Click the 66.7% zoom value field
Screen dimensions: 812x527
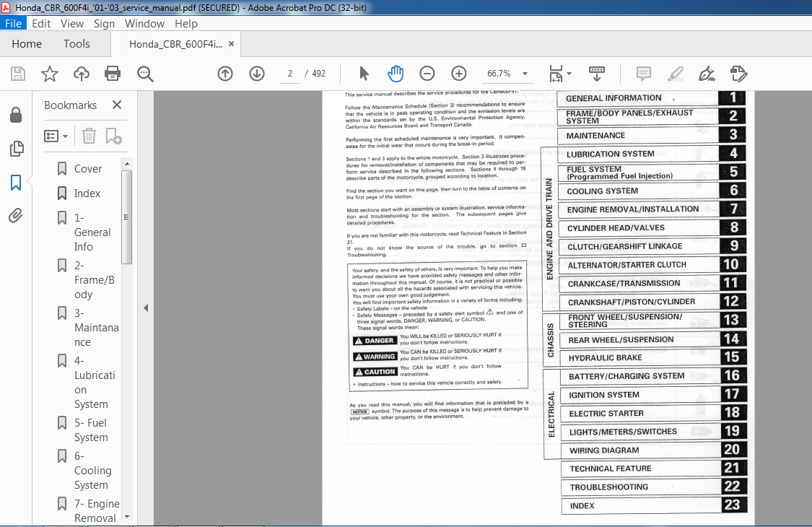[x=499, y=74]
